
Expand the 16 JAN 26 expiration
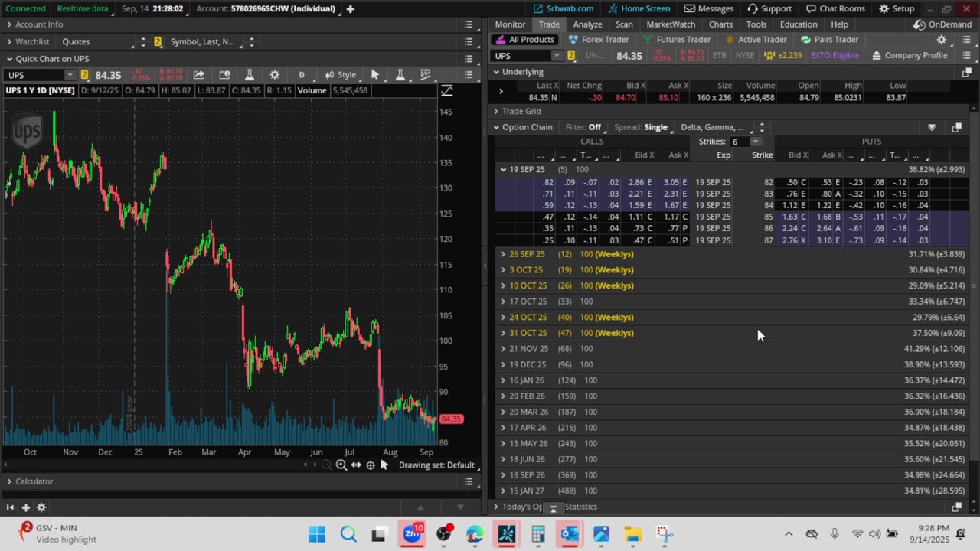[503, 380]
